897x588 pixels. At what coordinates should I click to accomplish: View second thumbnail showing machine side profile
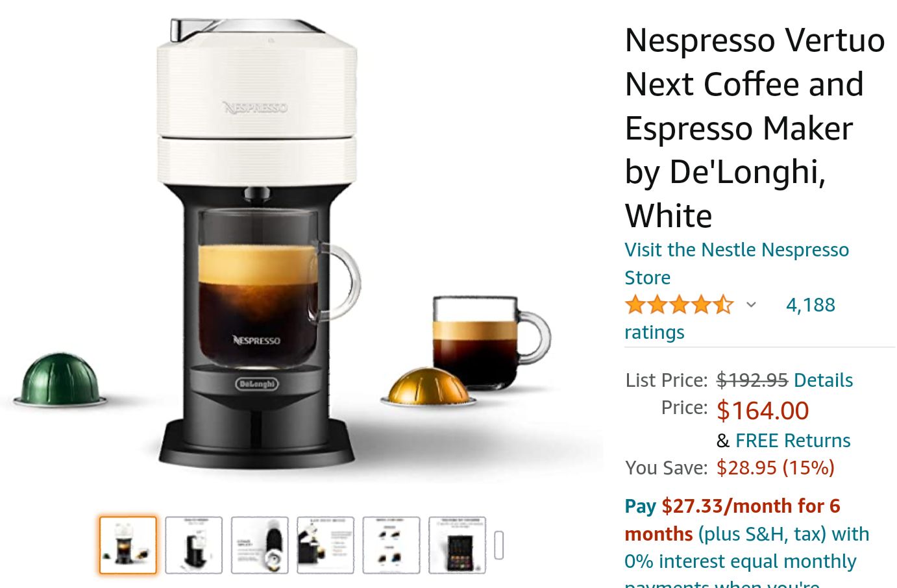193,545
